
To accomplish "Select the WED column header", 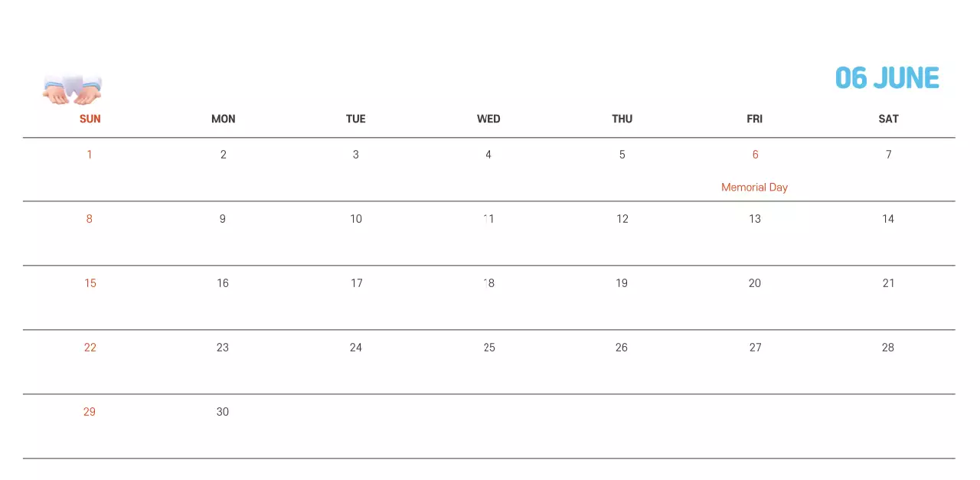I will [488, 119].
